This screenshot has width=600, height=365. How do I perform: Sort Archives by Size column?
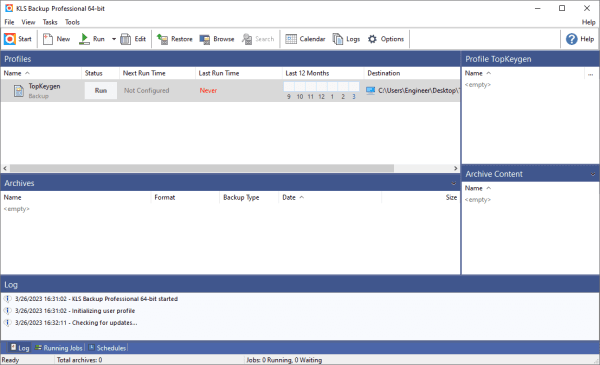(x=421, y=197)
